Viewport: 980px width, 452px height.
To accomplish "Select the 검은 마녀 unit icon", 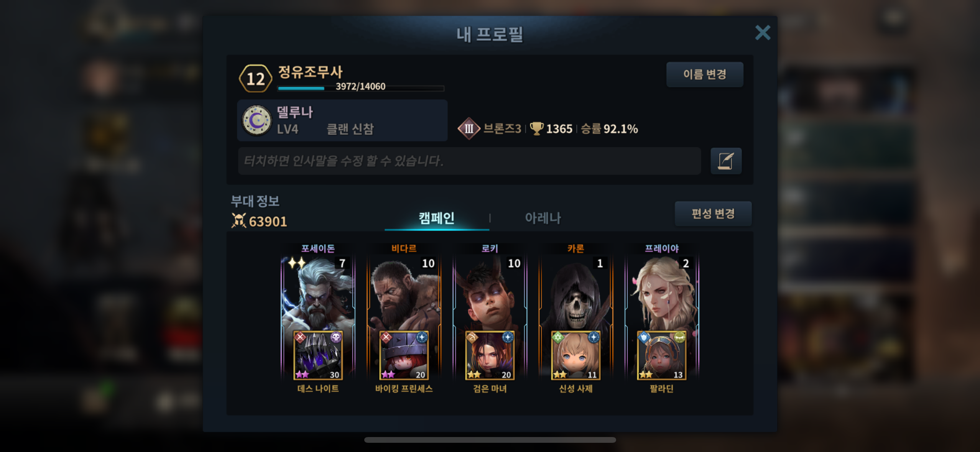I will point(490,355).
